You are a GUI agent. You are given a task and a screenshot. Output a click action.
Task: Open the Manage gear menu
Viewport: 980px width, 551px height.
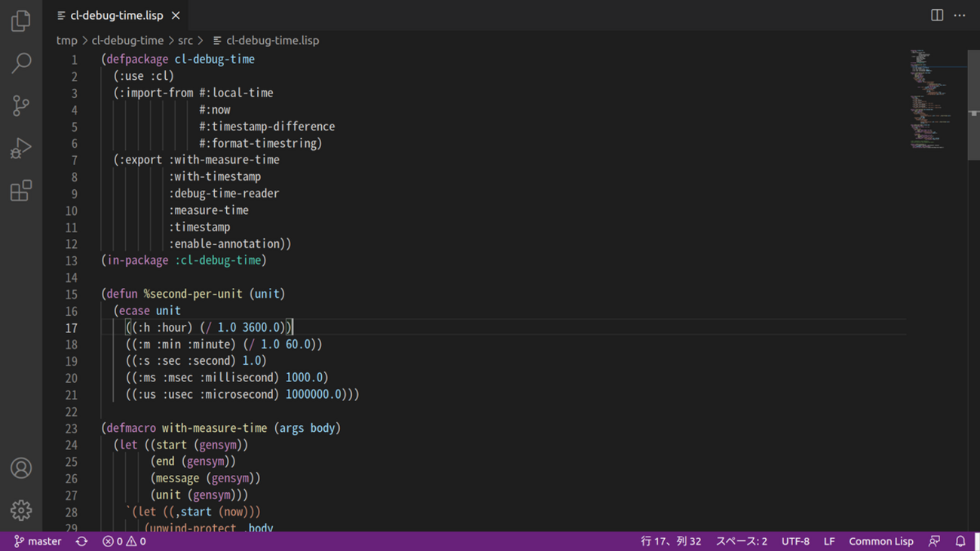21,510
